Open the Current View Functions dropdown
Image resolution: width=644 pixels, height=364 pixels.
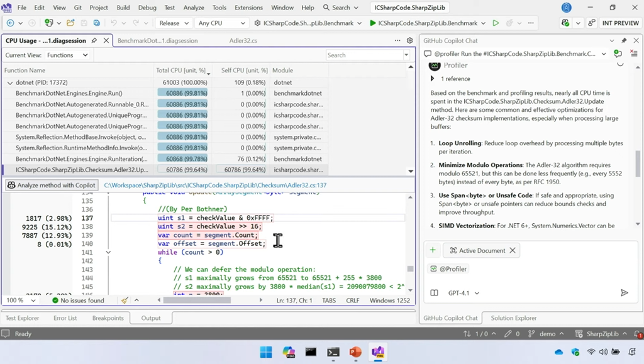click(x=67, y=55)
